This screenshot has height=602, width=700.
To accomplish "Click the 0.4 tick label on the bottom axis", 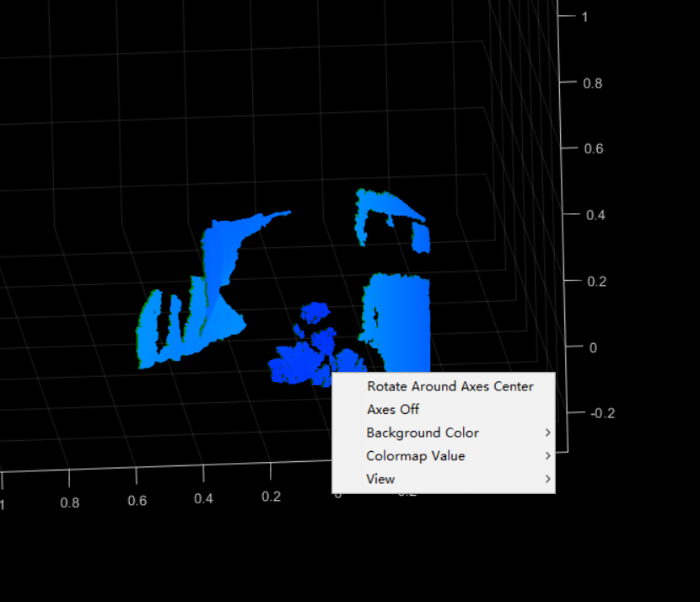I will coord(203,498).
